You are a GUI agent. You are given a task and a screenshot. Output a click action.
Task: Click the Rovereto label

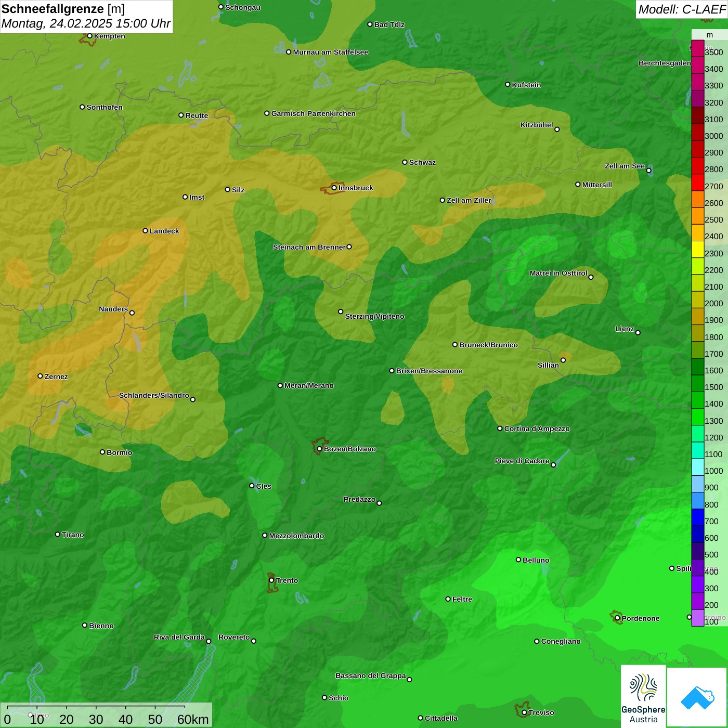[235, 637]
